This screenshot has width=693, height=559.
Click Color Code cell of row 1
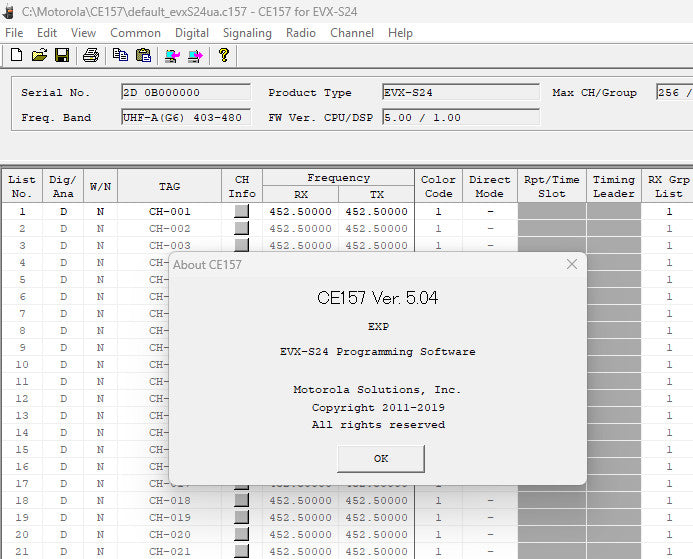click(438, 212)
